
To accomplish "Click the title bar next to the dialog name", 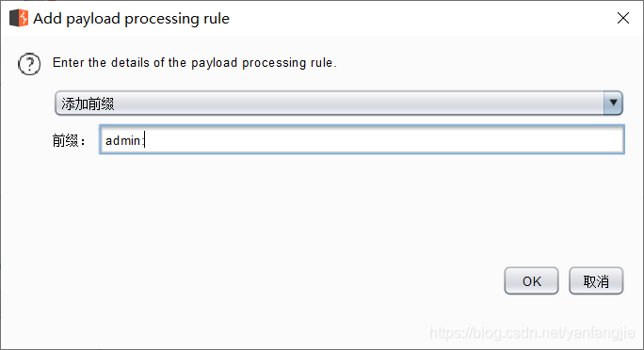I will [411, 18].
